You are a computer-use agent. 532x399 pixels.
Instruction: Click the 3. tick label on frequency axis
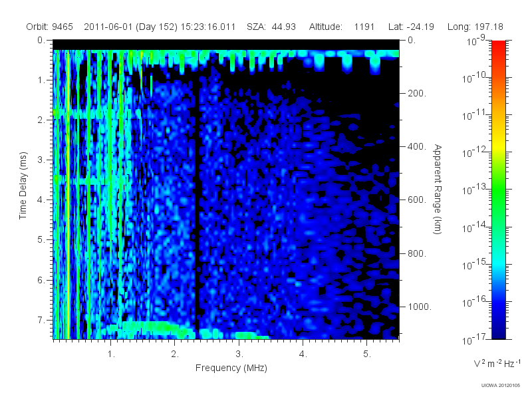click(239, 354)
